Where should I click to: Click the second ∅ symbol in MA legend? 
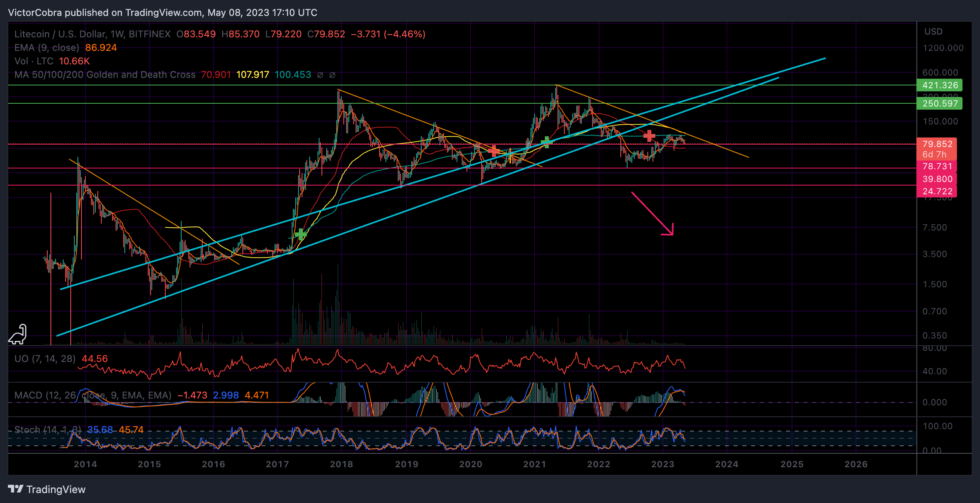coord(332,75)
